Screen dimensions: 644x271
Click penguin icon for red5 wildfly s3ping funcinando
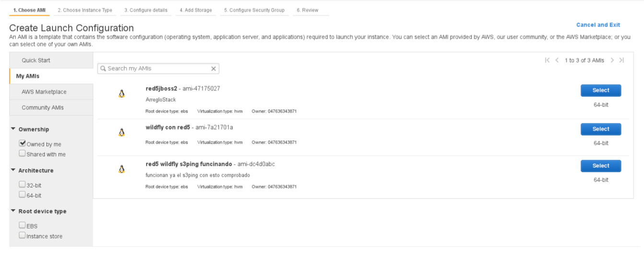pyautogui.click(x=121, y=169)
